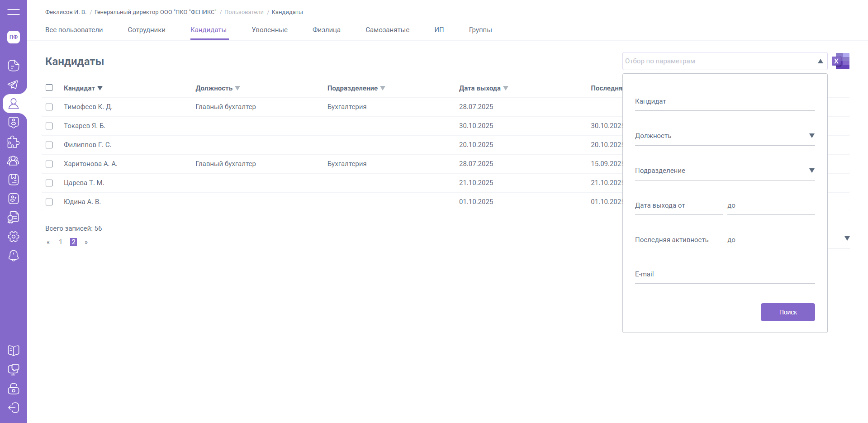Image resolution: width=868 pixels, height=423 pixels.
Task: Switch to the Сотрудники tab
Action: tap(147, 30)
